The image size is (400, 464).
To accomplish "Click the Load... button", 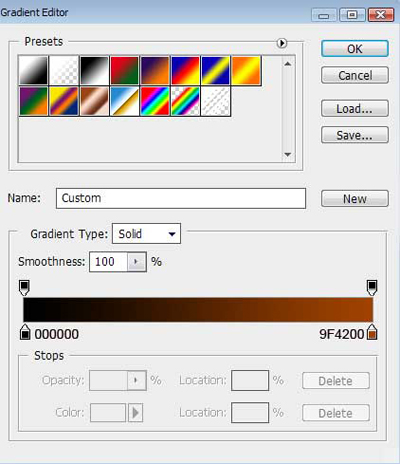I will (355, 108).
